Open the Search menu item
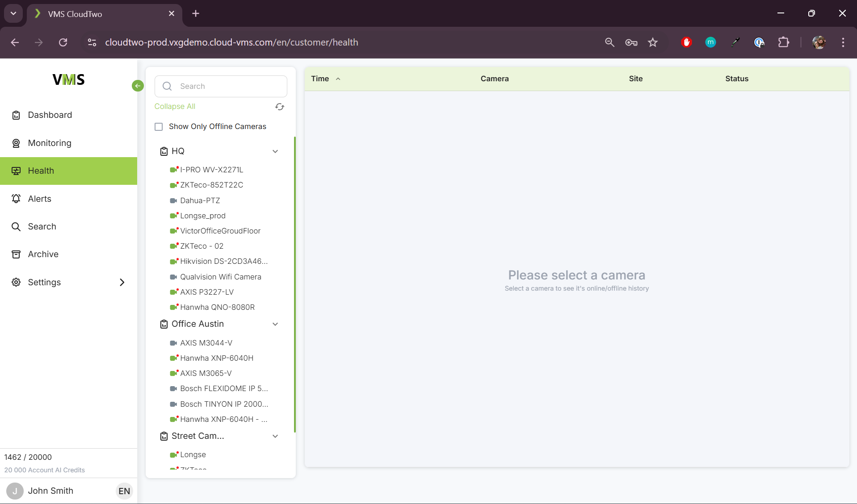857x504 pixels. point(42,226)
